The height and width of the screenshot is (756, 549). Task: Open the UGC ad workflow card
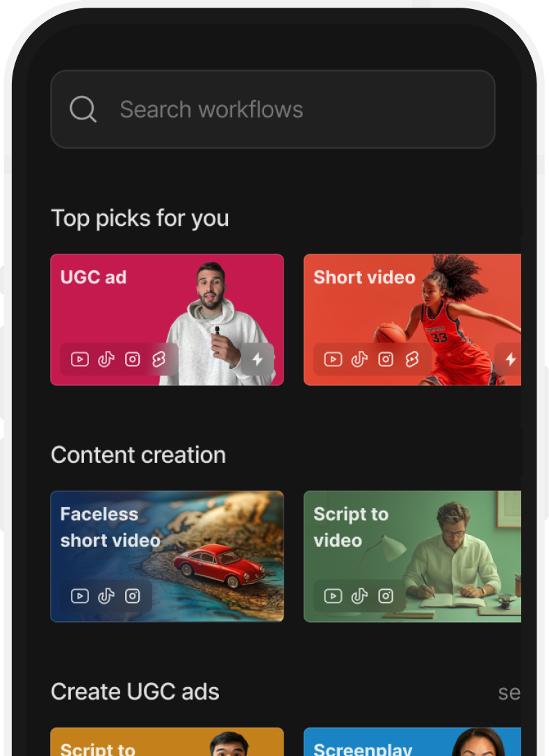167,320
